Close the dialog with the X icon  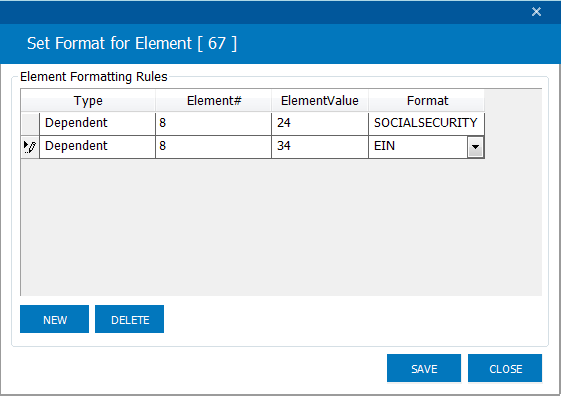coord(536,12)
